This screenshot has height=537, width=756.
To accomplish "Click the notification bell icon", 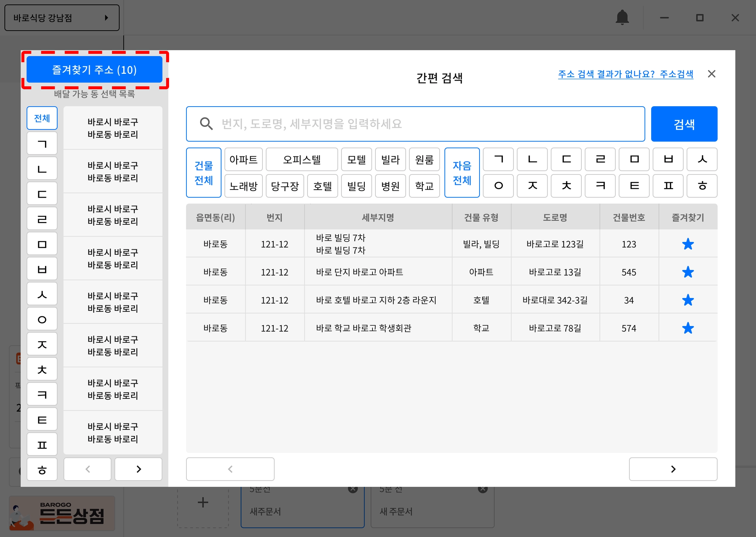I will [622, 17].
